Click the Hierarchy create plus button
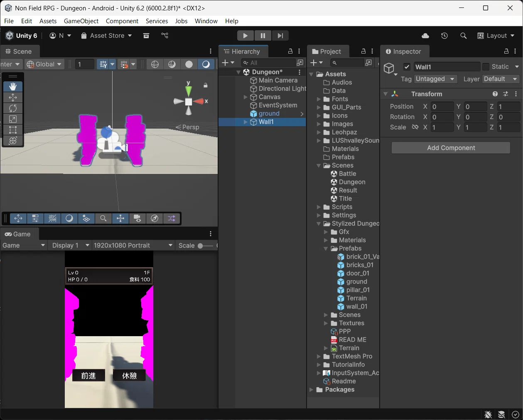Image resolution: width=523 pixels, height=420 pixels. click(x=228, y=63)
